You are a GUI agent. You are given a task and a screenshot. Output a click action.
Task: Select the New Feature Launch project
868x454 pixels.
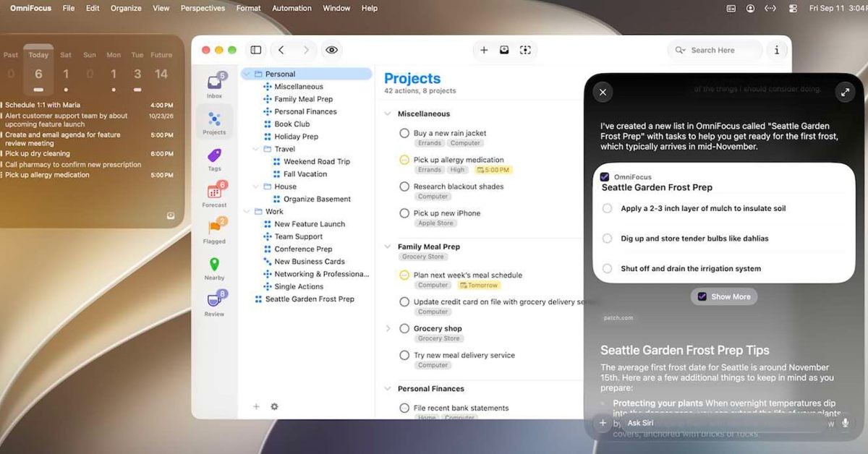pos(310,224)
